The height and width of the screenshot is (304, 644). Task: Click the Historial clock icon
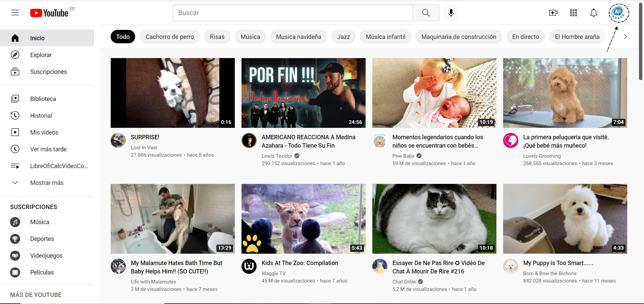coord(15,115)
